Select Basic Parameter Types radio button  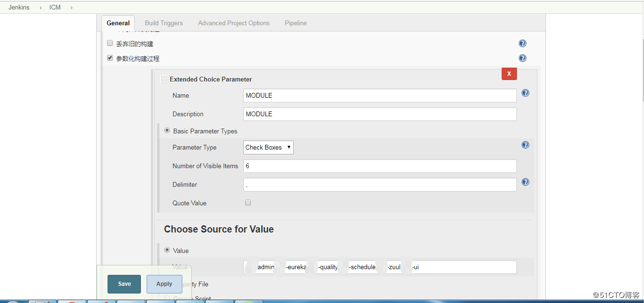click(167, 131)
